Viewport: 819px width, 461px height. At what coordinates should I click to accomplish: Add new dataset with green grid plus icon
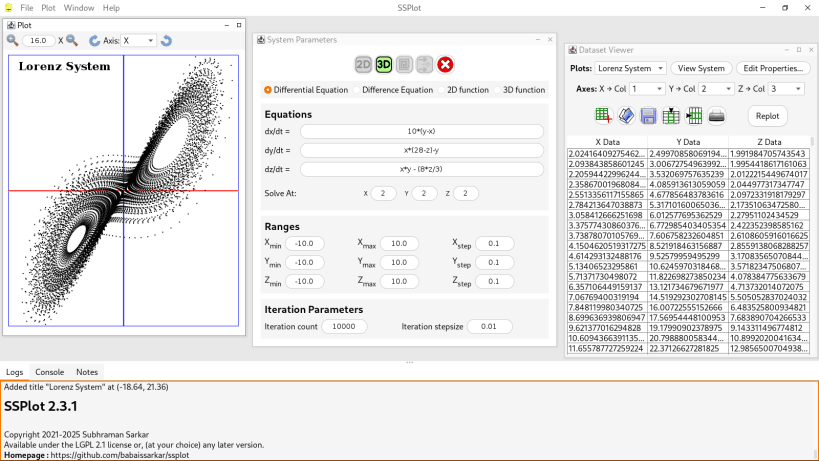(603, 116)
